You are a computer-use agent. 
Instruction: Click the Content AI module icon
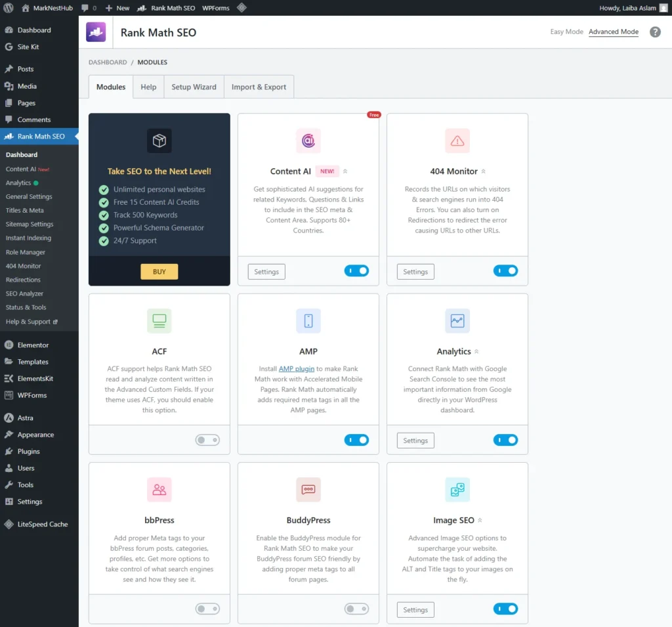[308, 141]
